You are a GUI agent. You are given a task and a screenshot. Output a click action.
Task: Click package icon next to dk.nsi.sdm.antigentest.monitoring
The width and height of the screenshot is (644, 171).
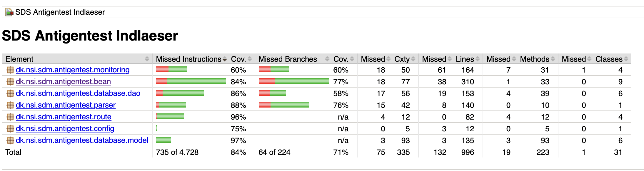tap(10, 70)
